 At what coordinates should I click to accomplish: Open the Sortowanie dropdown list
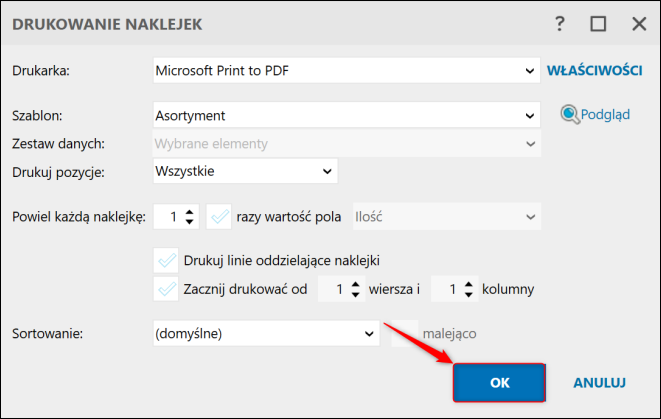pyautogui.click(x=266, y=333)
